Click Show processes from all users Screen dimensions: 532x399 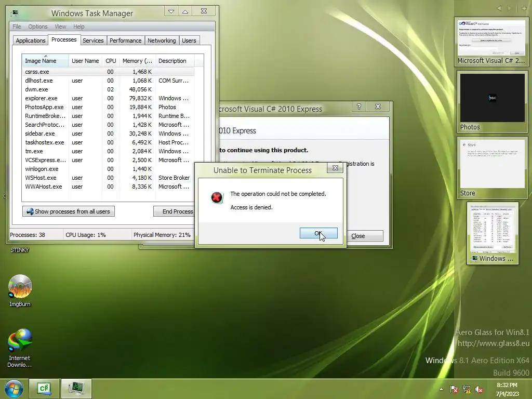(x=69, y=211)
